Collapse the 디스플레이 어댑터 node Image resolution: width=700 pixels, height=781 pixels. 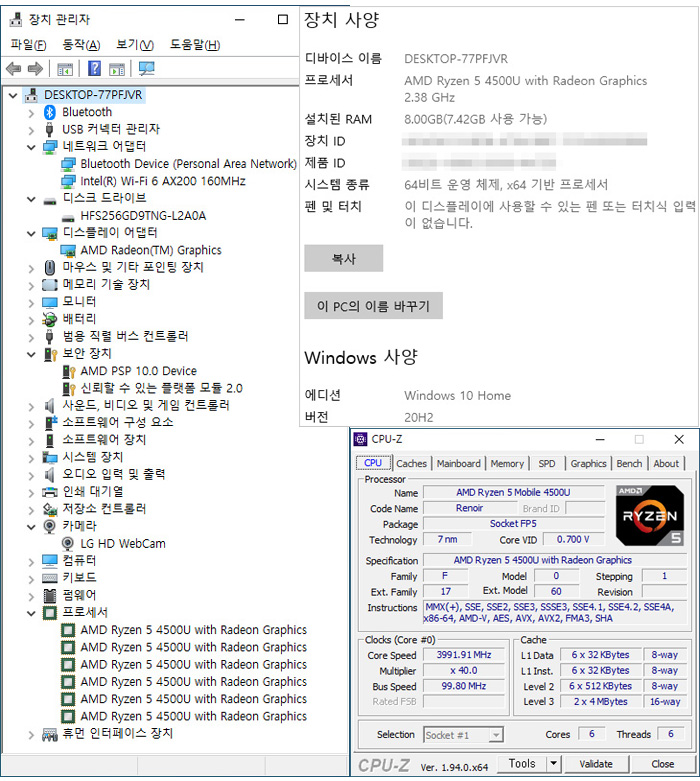pos(31,233)
